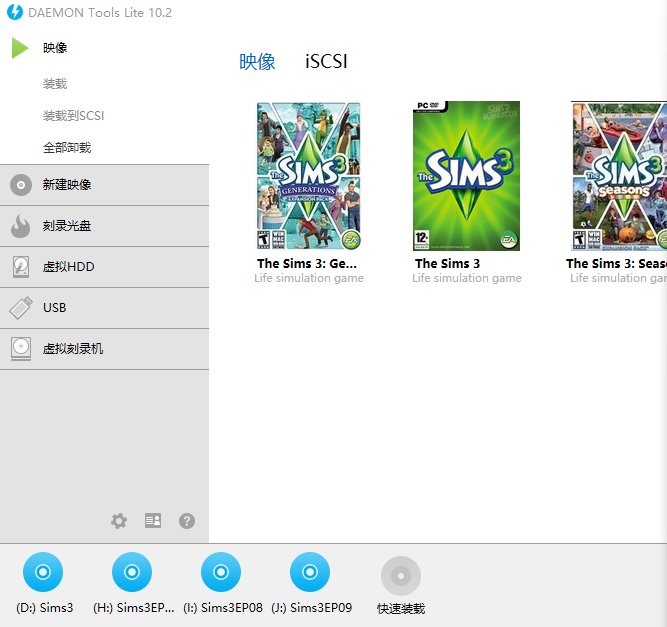Select the green The Sims 3 cover

pos(467,176)
